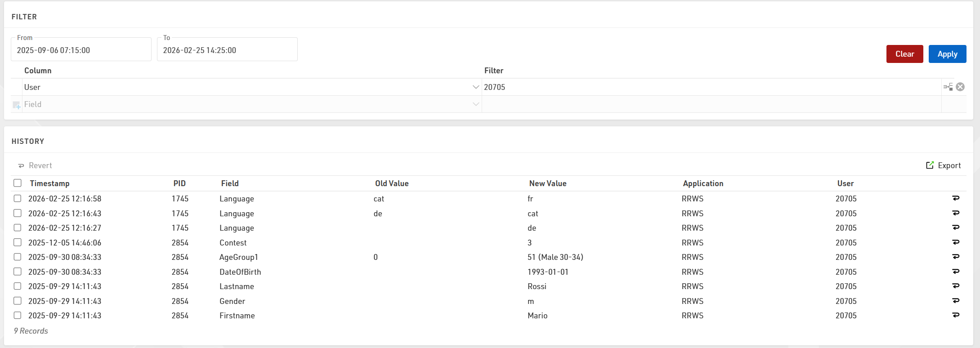Remove the User filter row
The width and height of the screenshot is (980, 348).
tap(960, 87)
